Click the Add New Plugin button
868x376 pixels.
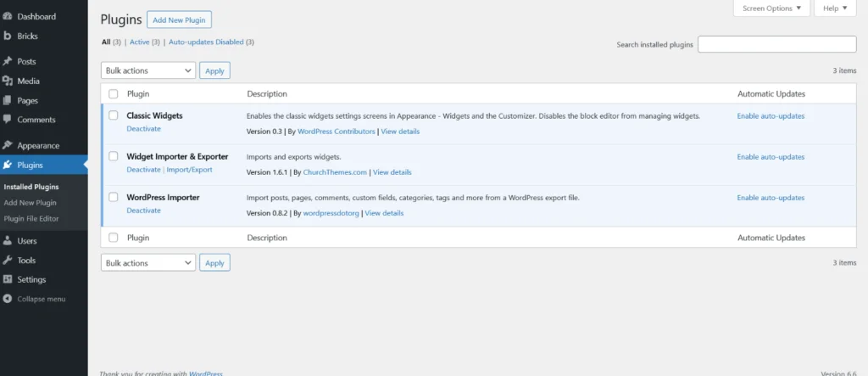click(x=179, y=20)
